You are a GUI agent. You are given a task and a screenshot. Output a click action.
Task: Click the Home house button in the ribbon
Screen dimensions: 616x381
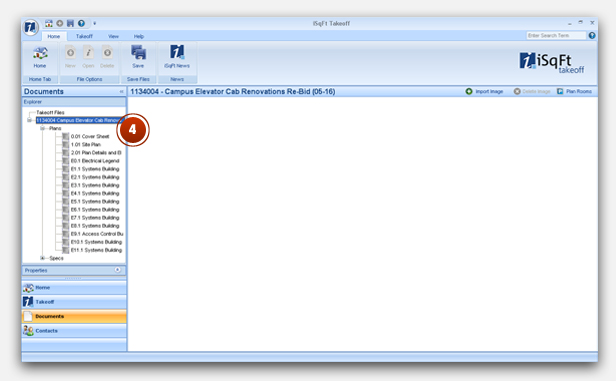40,57
